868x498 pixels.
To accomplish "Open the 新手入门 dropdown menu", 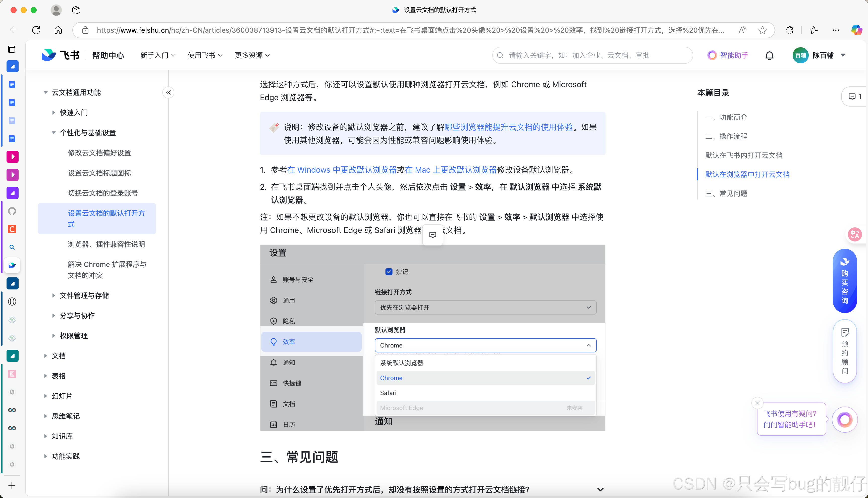I will click(157, 56).
